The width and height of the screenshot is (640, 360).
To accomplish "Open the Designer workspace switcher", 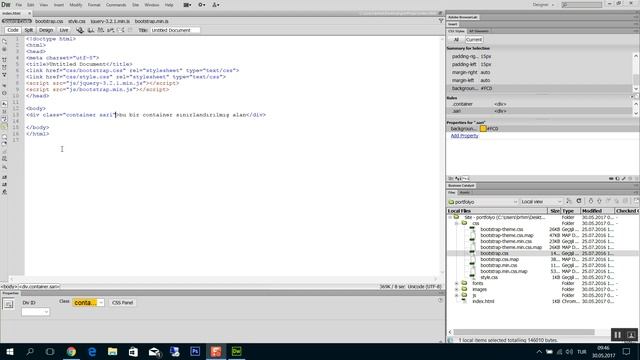I will (x=543, y=5).
